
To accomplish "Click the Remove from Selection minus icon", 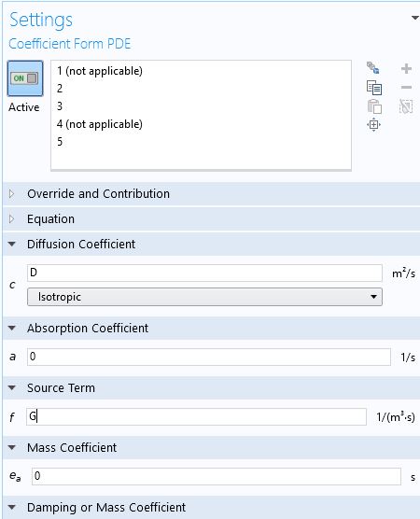I will tap(406, 88).
